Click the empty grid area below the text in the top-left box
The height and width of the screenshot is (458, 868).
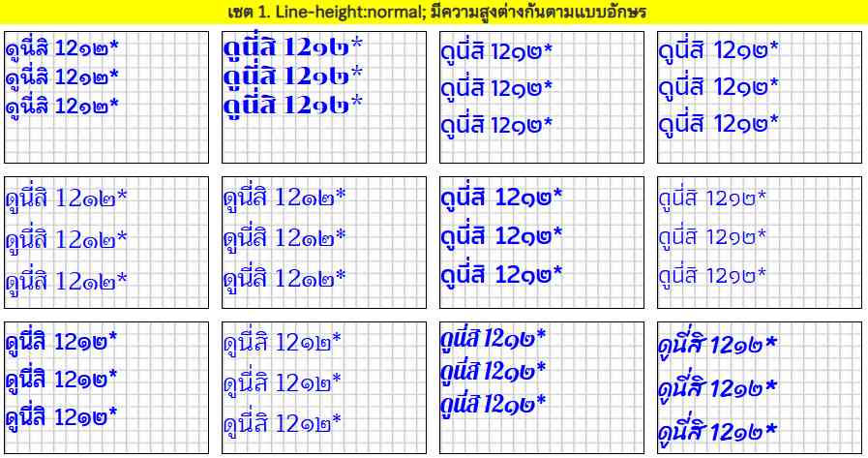click(x=106, y=140)
